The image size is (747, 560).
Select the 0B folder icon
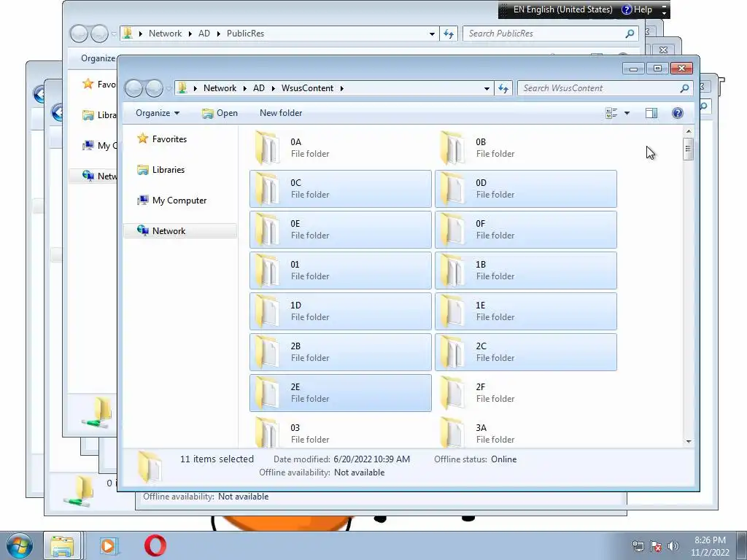point(452,147)
